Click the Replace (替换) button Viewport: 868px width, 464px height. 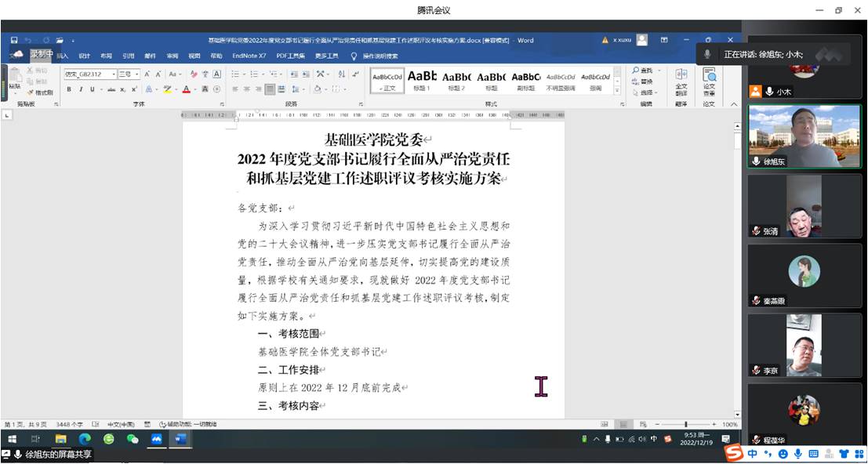[x=647, y=82]
